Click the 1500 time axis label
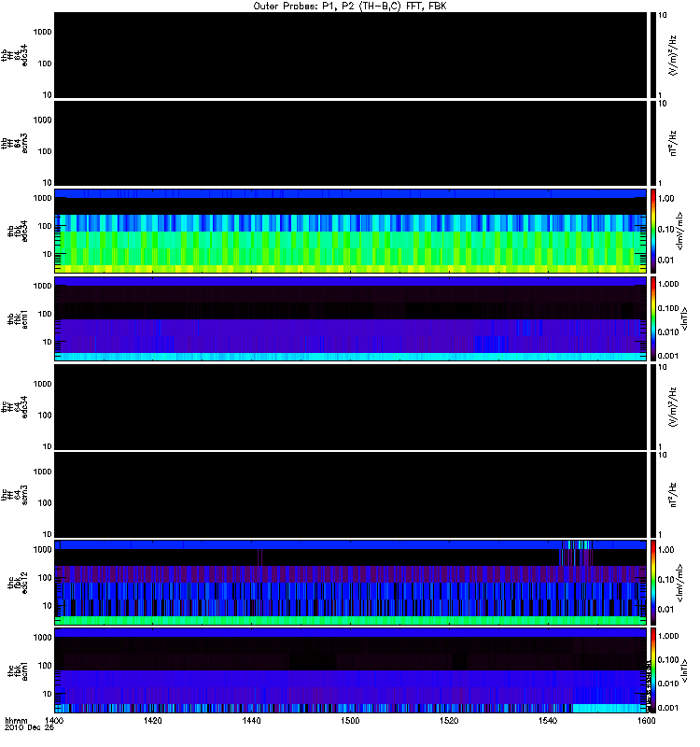 coord(350,720)
